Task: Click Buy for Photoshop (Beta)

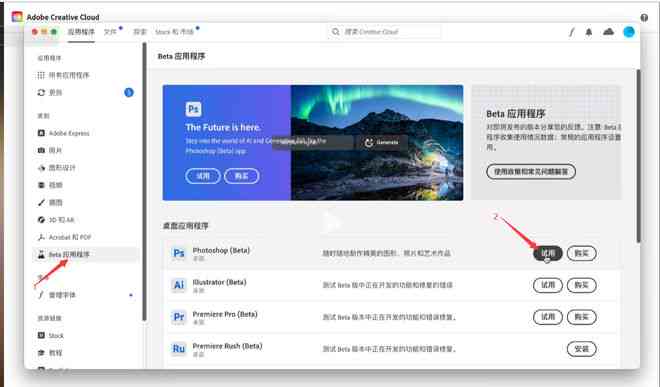Action: pos(581,253)
